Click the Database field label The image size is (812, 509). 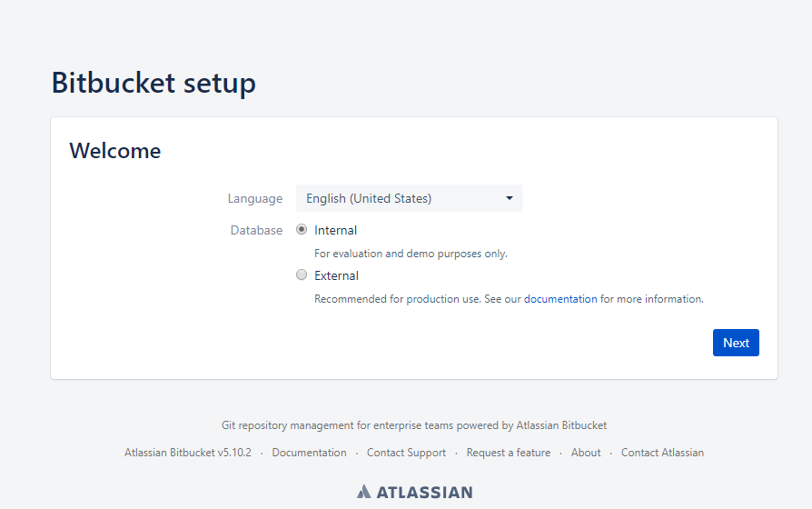click(x=256, y=230)
